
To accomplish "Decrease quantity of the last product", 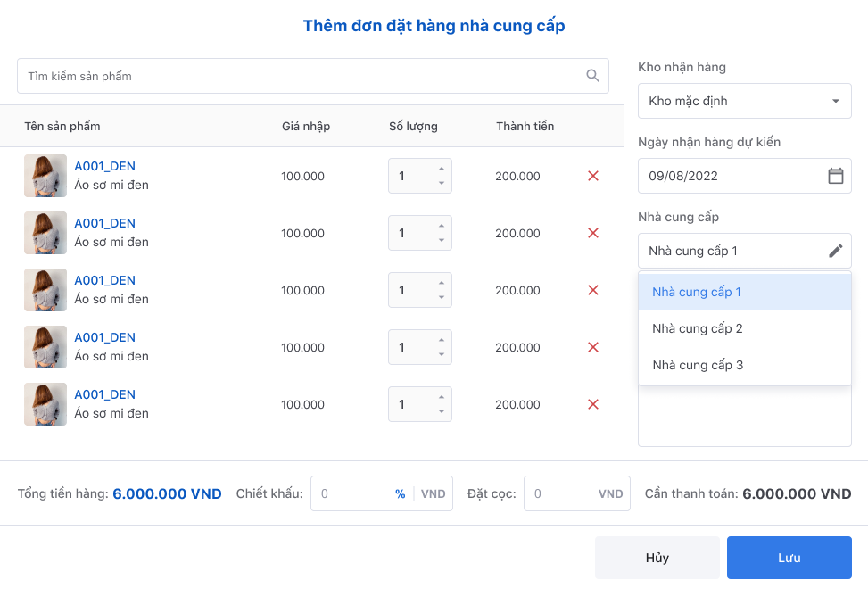I will [x=441, y=411].
